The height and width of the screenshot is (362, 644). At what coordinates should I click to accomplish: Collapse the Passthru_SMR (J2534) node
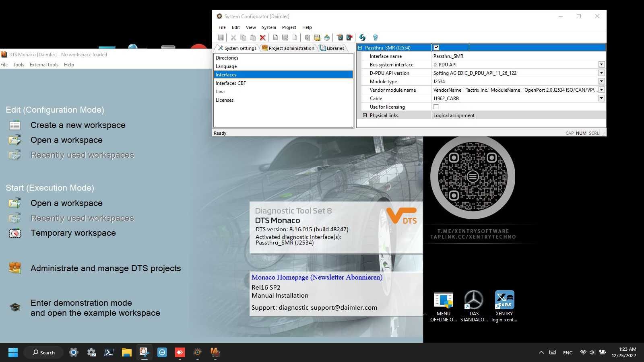point(360,47)
